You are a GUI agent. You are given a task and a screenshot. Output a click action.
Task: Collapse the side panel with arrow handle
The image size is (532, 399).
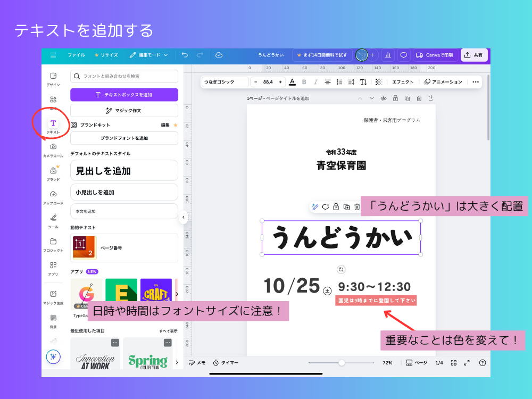click(183, 217)
